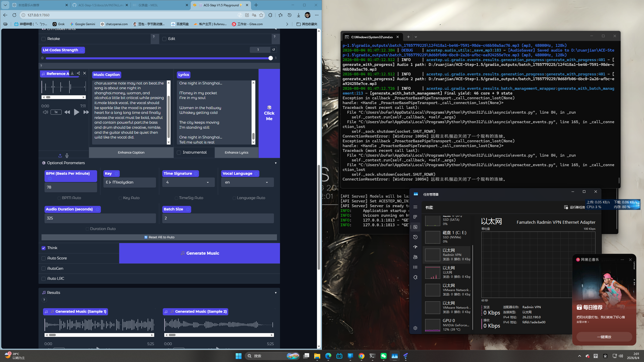Enable the Retake checkbox
This screenshot has height=362, width=644.
[44, 39]
